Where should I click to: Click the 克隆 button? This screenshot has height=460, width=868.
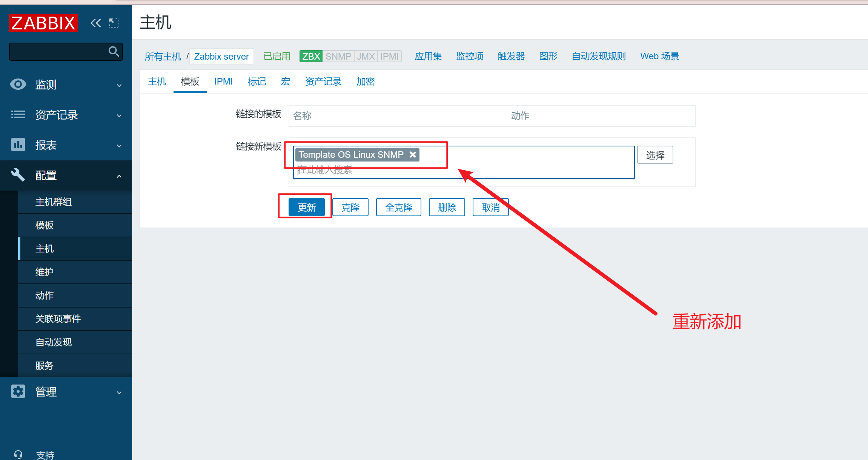350,207
